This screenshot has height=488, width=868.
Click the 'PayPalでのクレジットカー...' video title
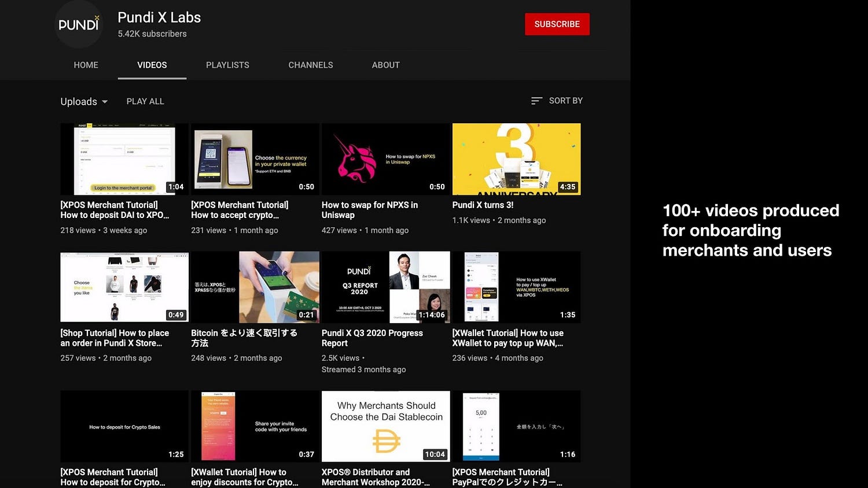507,477
